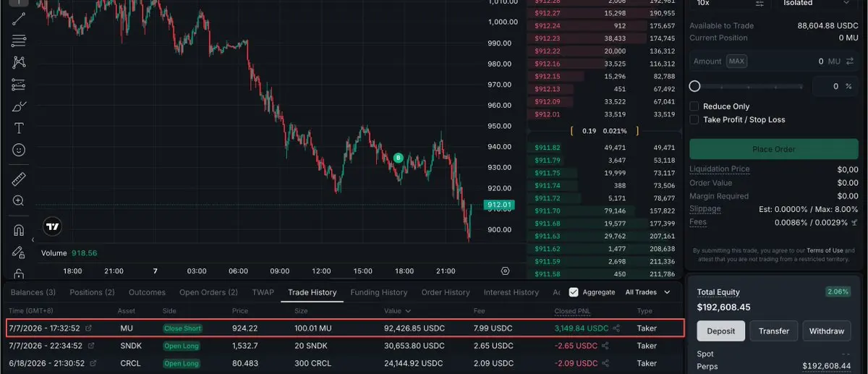Click the Slippage setting label
Image resolution: width=868 pixels, height=374 pixels.
(705, 209)
